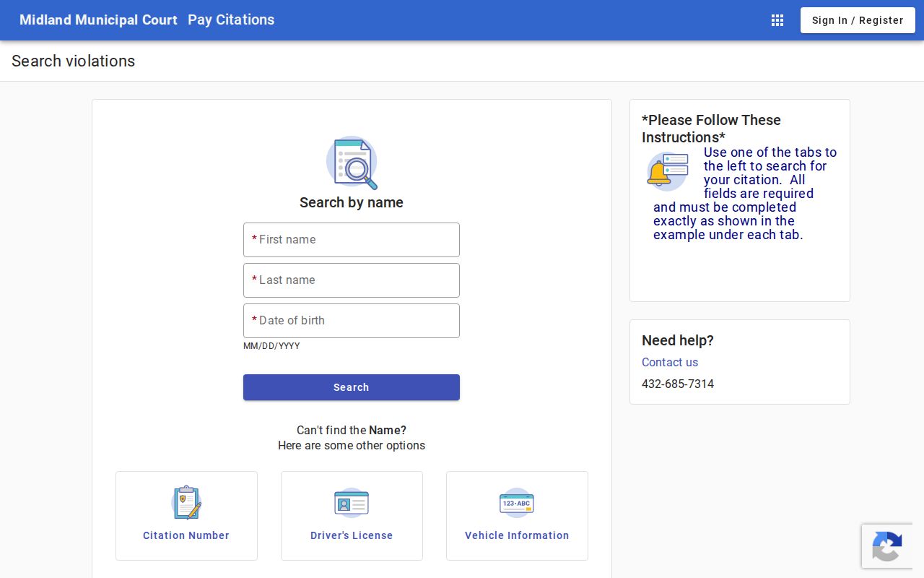This screenshot has width=924, height=578.
Task: Click the Sign In / Register button
Action: [858, 20]
